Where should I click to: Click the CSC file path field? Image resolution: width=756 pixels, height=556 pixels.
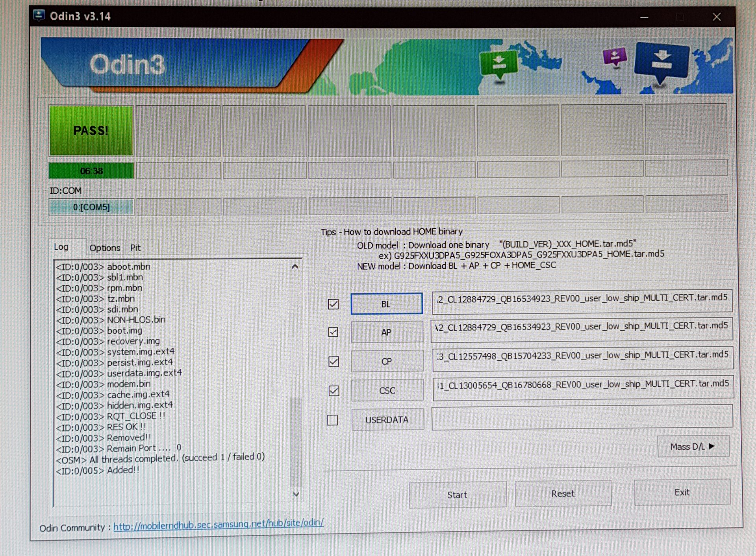click(x=583, y=388)
